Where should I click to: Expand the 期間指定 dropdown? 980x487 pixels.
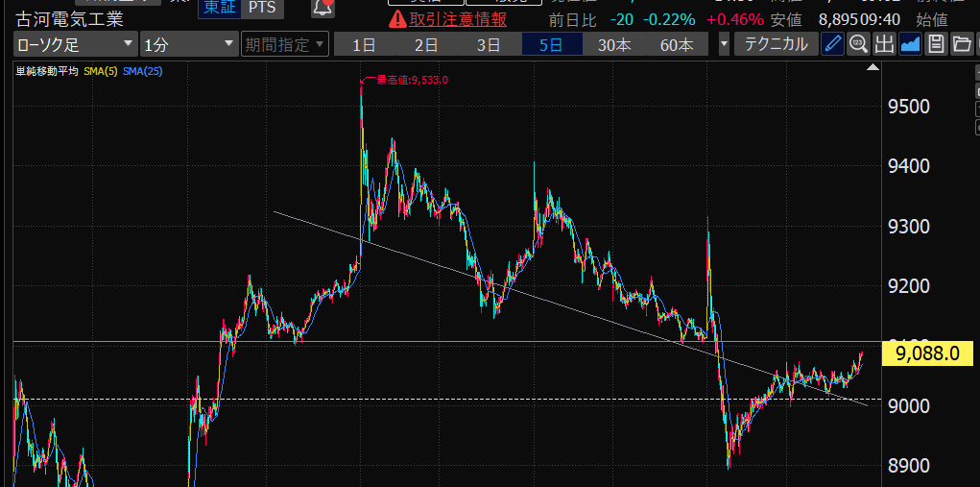point(284,44)
